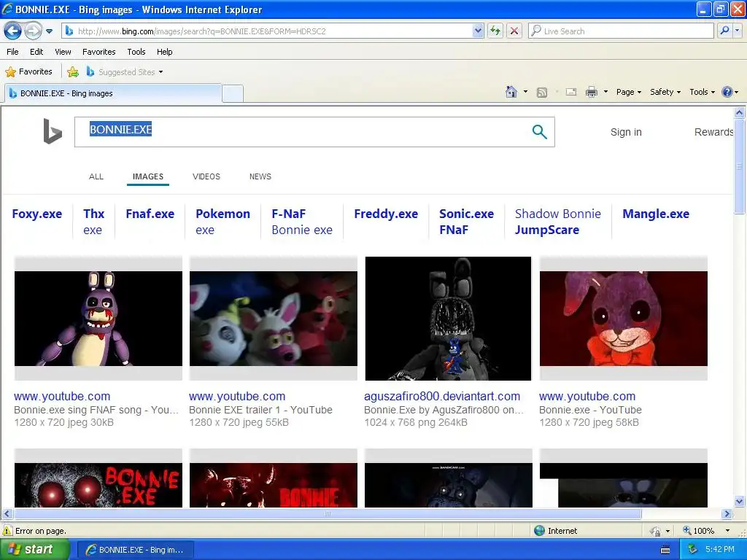
Task: Click the Refresh page icon
Action: click(x=495, y=31)
